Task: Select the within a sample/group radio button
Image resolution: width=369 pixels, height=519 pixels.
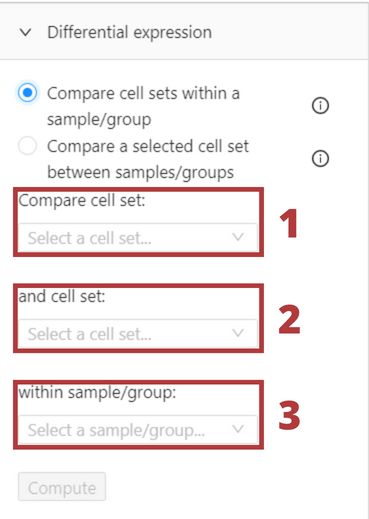Action: point(27,92)
